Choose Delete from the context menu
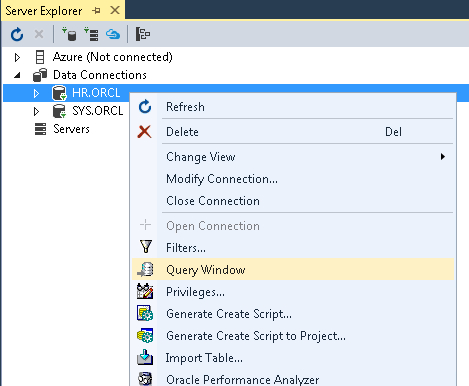This screenshot has width=469, height=386. click(x=293, y=132)
